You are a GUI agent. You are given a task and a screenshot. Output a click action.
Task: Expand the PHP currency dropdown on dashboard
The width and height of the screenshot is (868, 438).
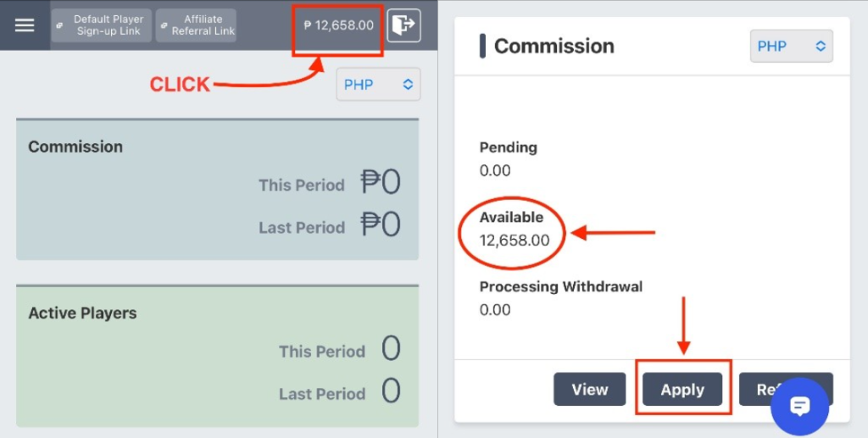(x=378, y=85)
